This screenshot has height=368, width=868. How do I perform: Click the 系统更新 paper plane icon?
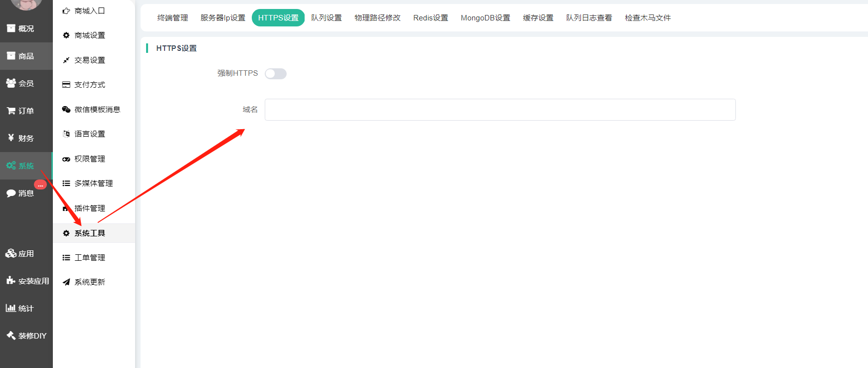(x=66, y=282)
